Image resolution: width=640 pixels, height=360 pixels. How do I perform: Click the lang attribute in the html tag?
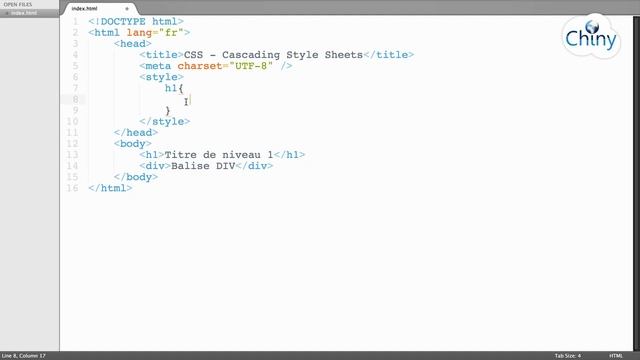[x=139, y=33]
